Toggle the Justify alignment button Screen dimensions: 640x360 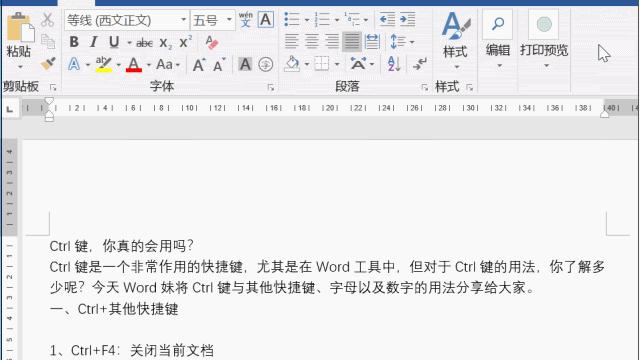click(352, 41)
